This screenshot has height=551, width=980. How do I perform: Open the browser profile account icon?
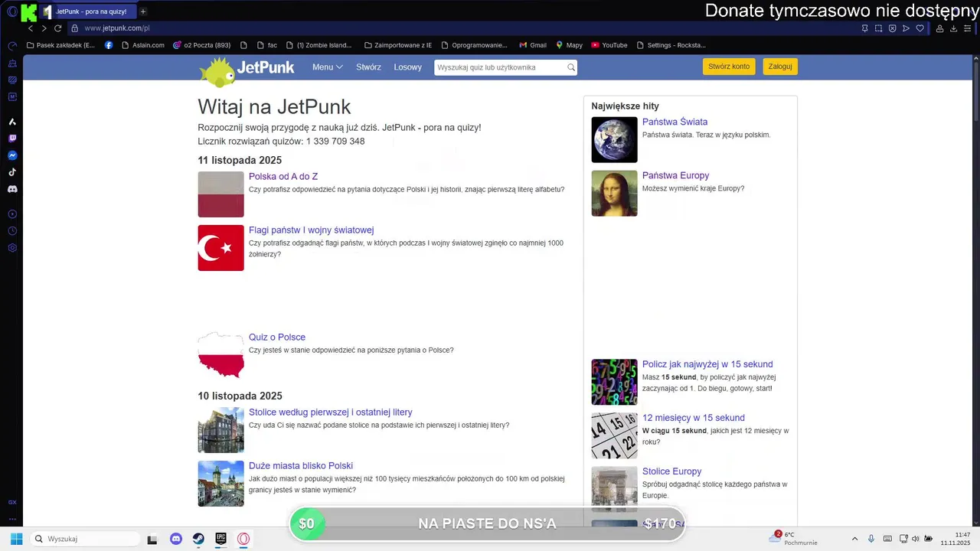click(939, 28)
